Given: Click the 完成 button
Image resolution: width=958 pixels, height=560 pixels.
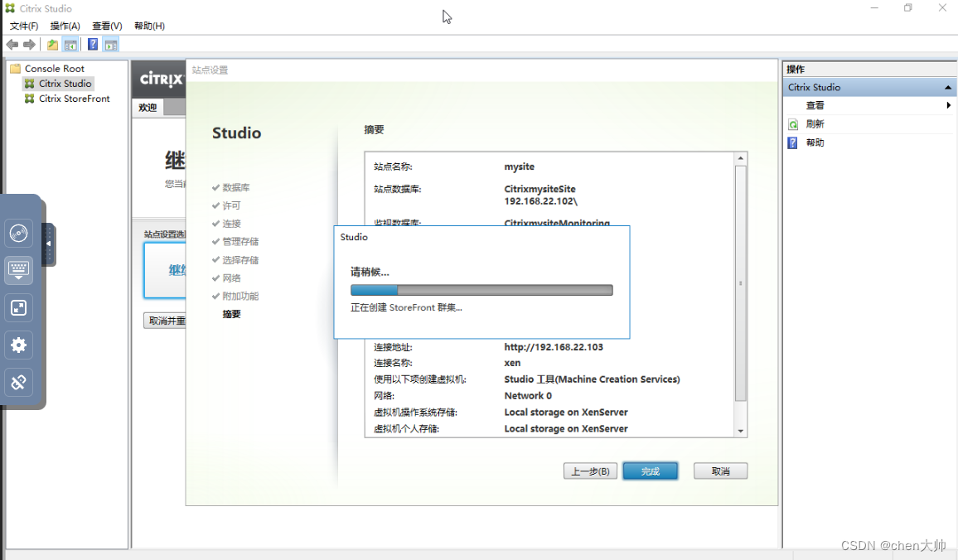Looking at the screenshot, I should 650,471.
